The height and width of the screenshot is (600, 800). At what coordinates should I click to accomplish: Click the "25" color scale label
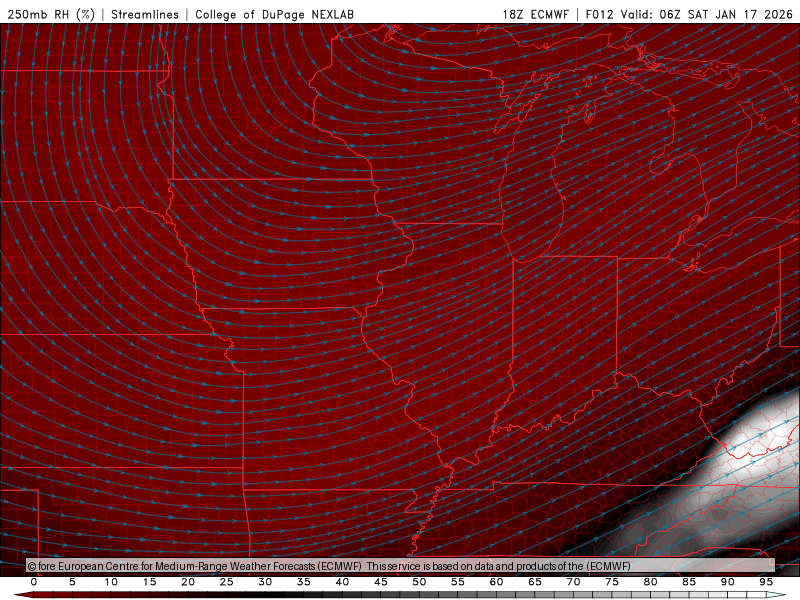(227, 582)
